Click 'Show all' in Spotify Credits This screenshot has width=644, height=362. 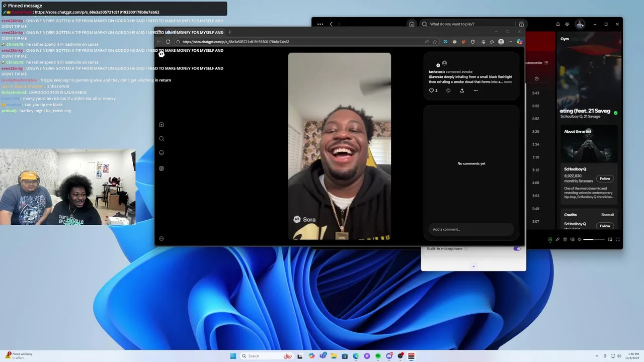(x=608, y=215)
